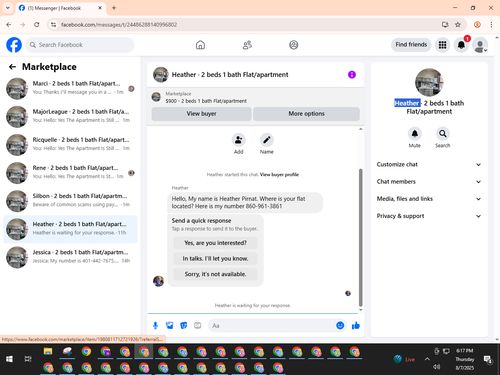Open the emoji picker icon
500x375 pixels.
[x=340, y=325]
